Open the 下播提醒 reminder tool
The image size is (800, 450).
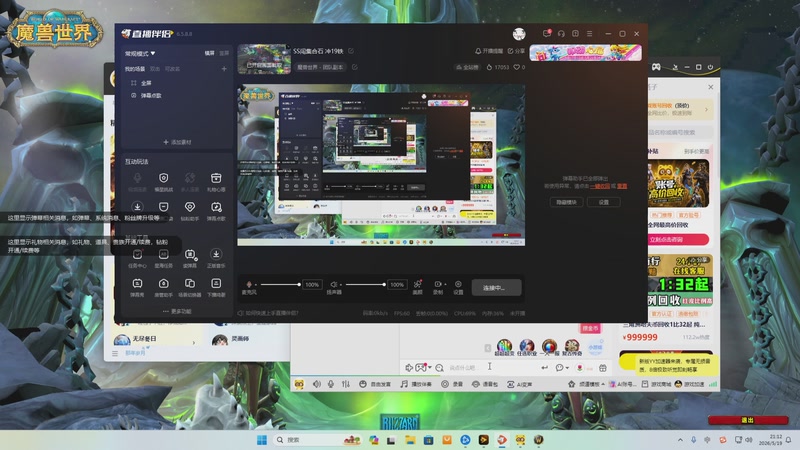coord(216,287)
